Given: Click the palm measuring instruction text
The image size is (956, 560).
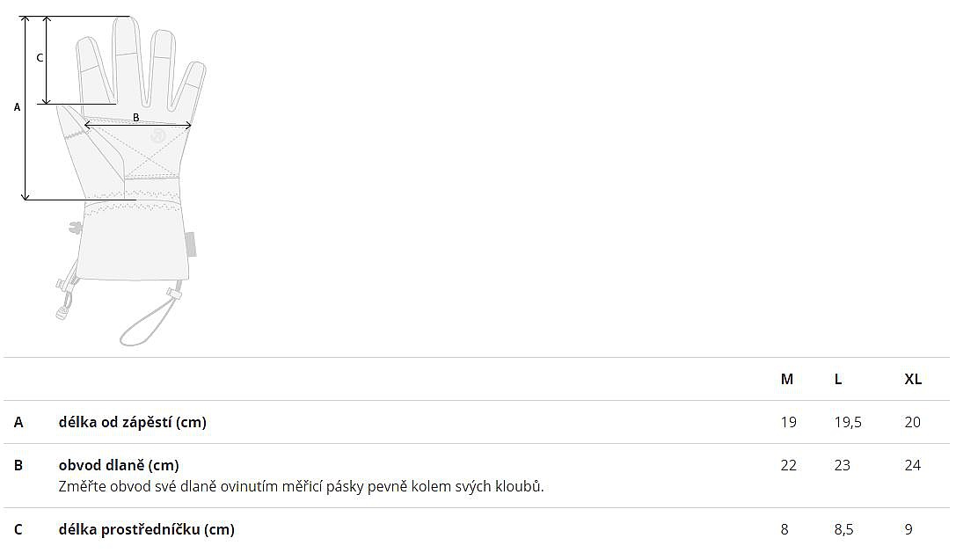Looking at the screenshot, I should pyautogui.click(x=301, y=486).
